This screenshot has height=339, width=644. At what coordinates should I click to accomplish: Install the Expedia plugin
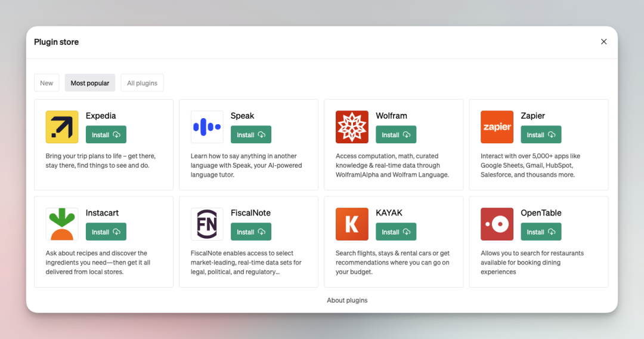(106, 135)
